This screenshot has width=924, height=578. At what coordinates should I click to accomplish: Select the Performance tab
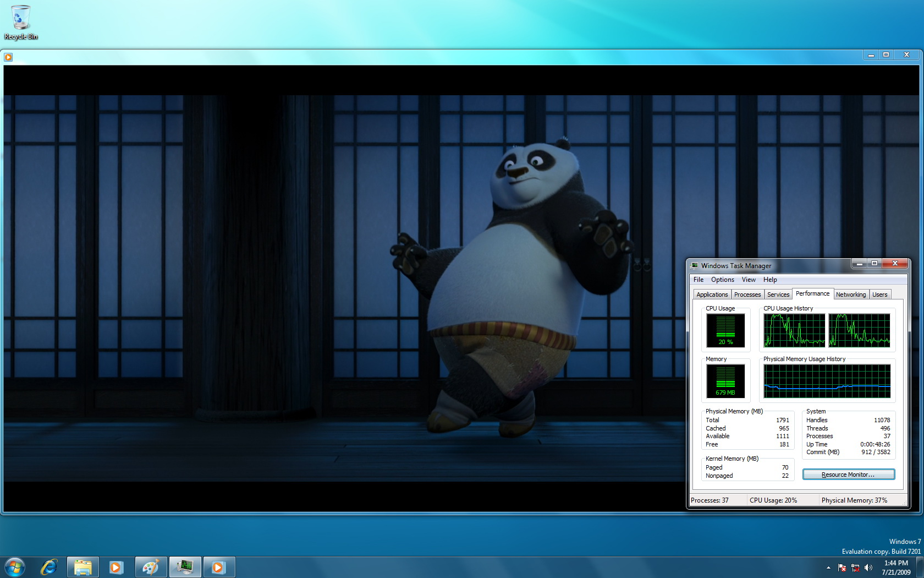point(813,293)
